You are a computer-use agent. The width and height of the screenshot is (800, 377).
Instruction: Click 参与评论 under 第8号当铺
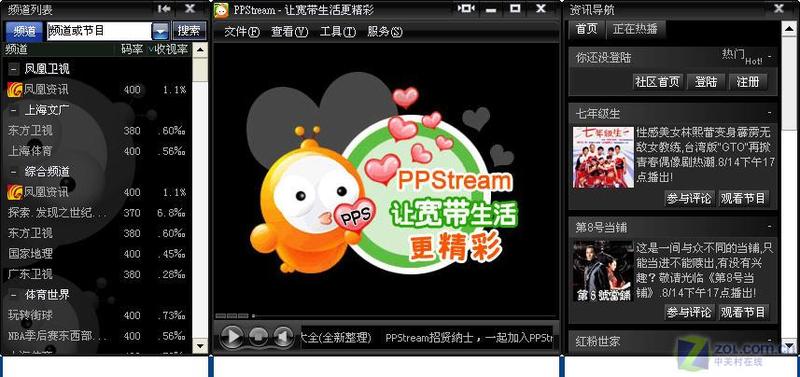689,312
